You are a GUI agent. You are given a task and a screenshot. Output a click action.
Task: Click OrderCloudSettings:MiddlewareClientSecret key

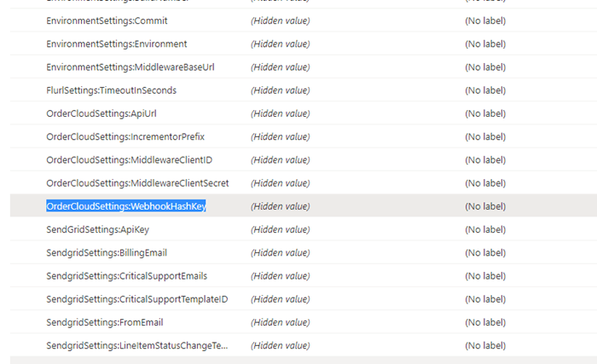pyautogui.click(x=137, y=183)
